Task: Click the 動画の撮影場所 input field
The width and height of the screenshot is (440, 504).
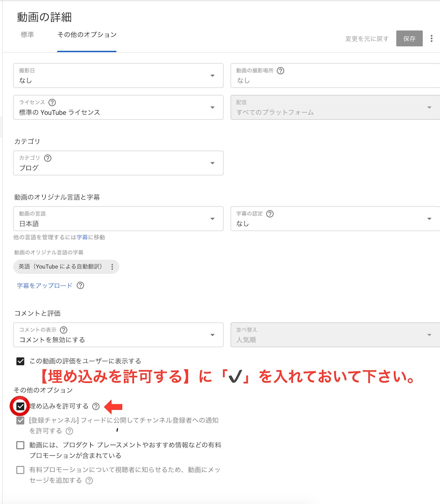Action: pyautogui.click(x=335, y=76)
